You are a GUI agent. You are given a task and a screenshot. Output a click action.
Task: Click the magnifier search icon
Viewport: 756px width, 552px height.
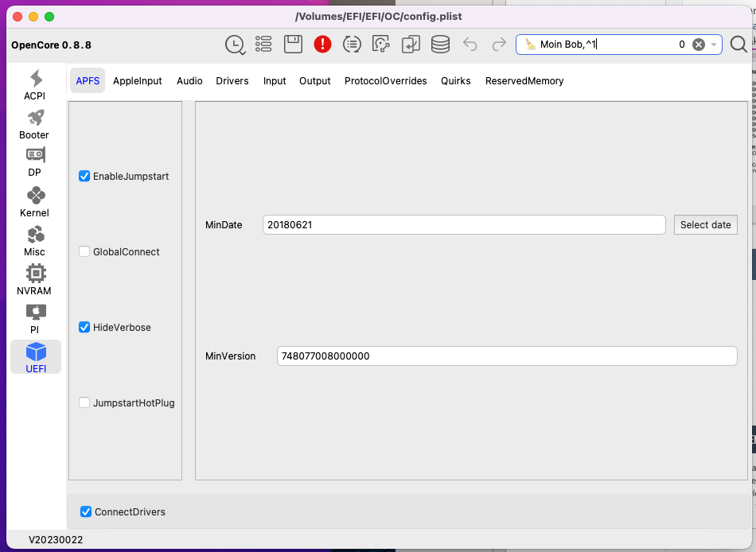point(738,45)
